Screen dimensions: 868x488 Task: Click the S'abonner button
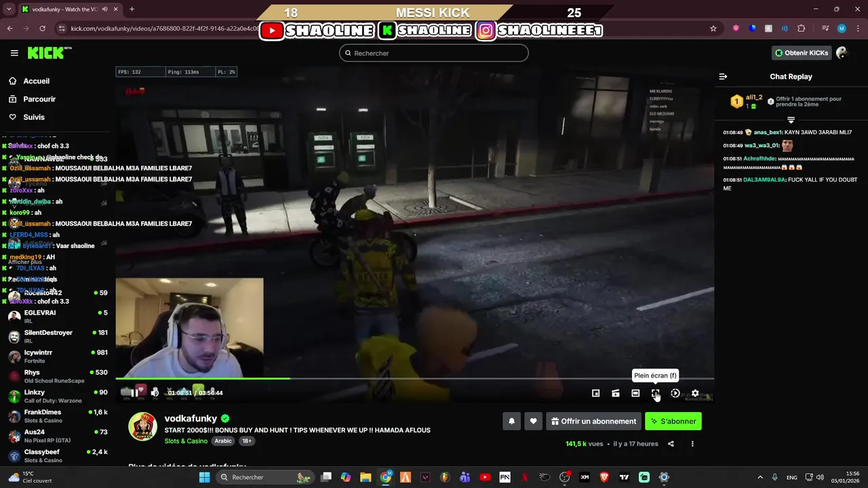coord(673,421)
